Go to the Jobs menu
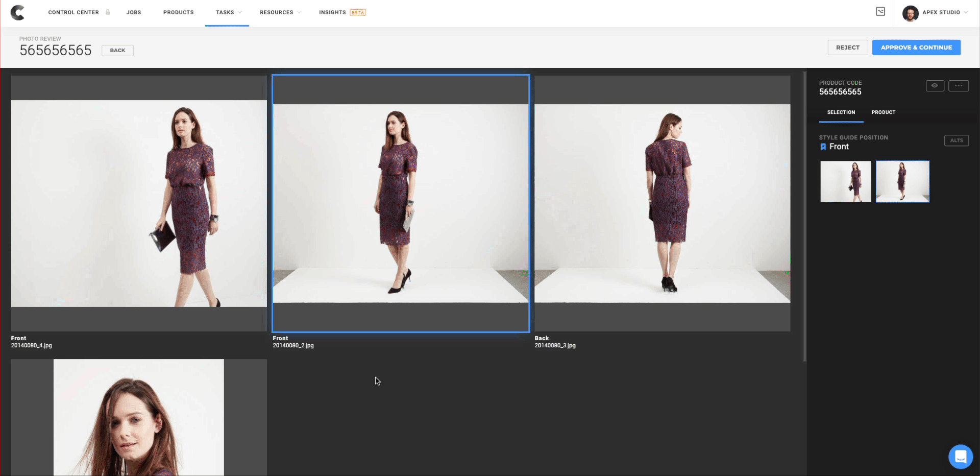 (x=134, y=12)
